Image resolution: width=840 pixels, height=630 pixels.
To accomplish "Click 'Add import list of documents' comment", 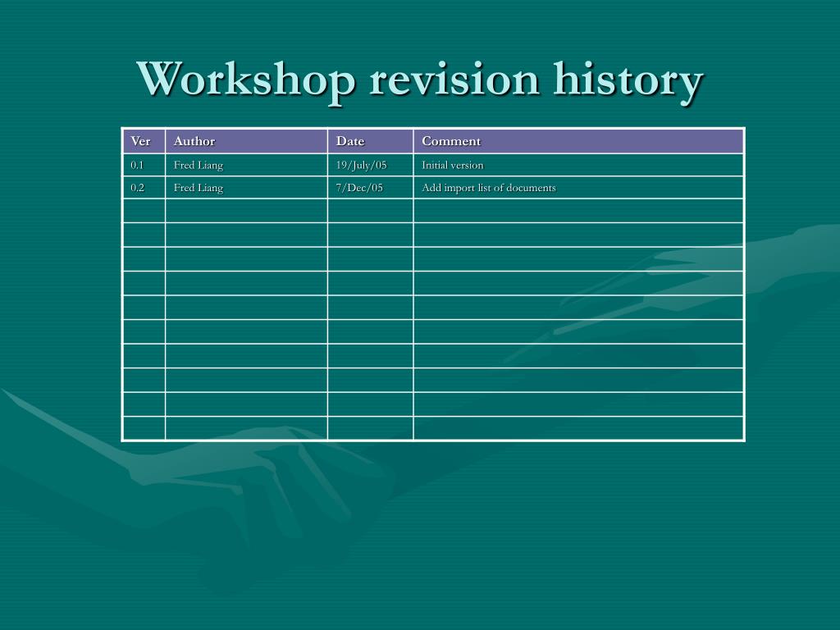I will [489, 188].
